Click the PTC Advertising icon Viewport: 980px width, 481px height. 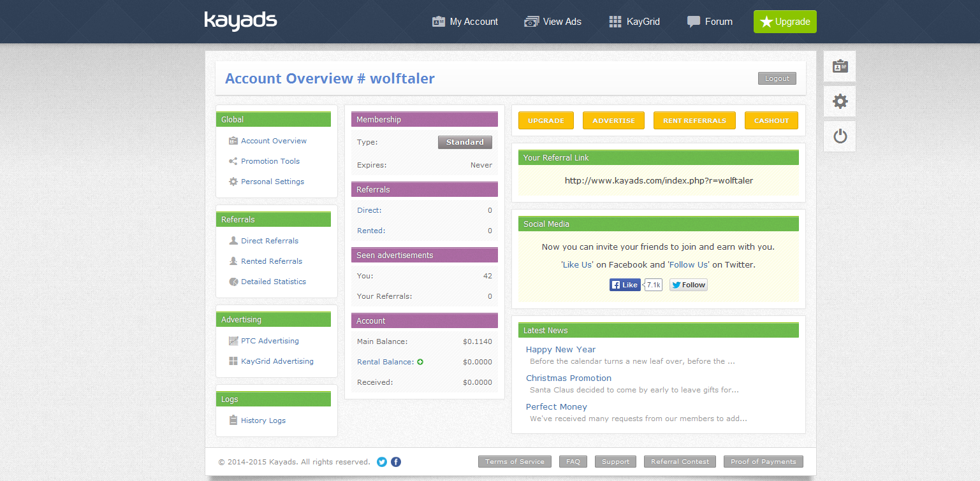pos(233,341)
